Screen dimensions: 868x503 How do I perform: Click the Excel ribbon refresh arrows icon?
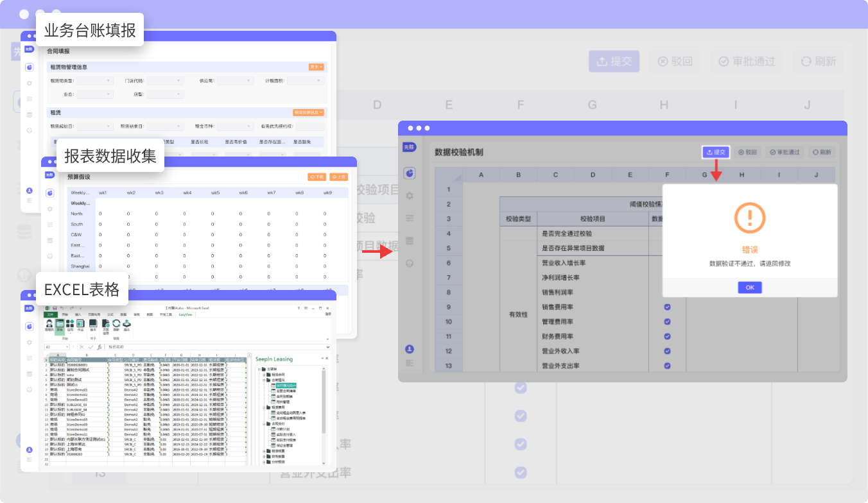point(116,325)
